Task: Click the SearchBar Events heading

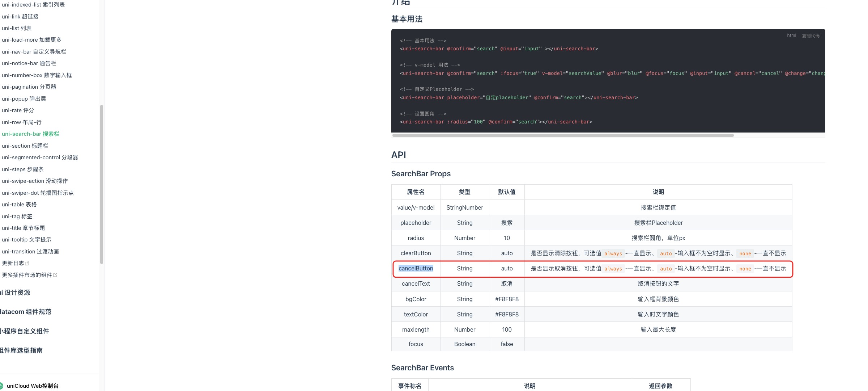Action: [x=422, y=368]
